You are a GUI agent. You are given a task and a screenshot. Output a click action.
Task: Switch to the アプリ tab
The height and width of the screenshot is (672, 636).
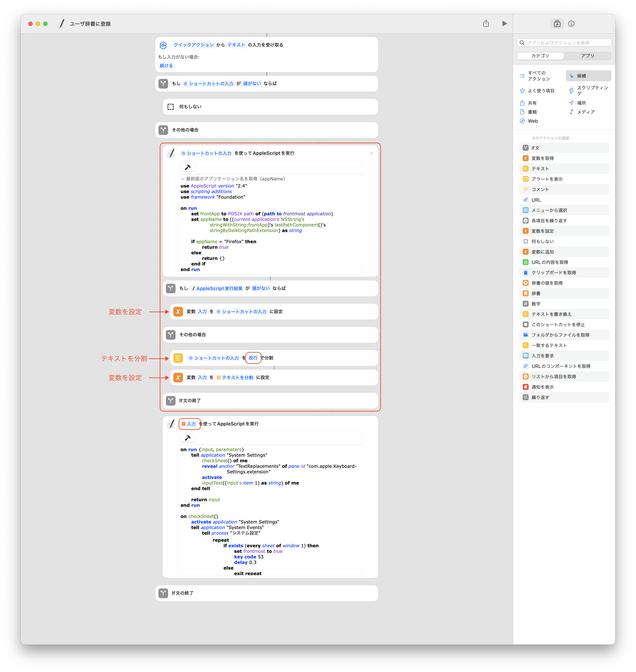(588, 56)
